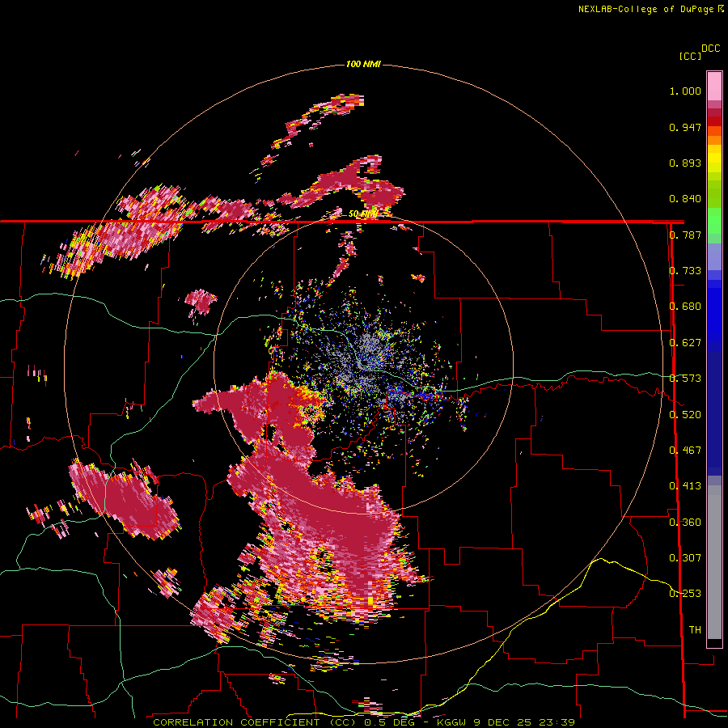The width and height of the screenshot is (728, 728).
Task: Click the DCC label above the color scale
Action: click(x=711, y=49)
